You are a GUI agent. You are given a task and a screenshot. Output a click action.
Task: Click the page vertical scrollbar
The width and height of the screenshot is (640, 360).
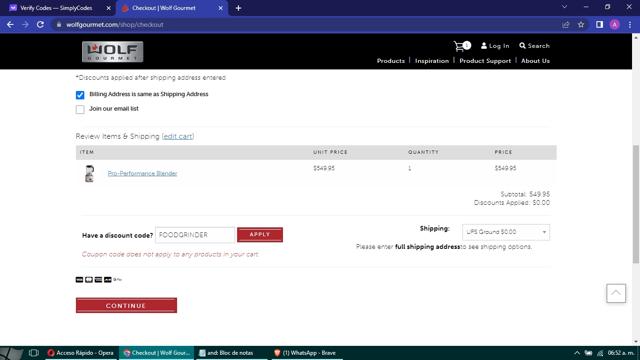point(636,204)
